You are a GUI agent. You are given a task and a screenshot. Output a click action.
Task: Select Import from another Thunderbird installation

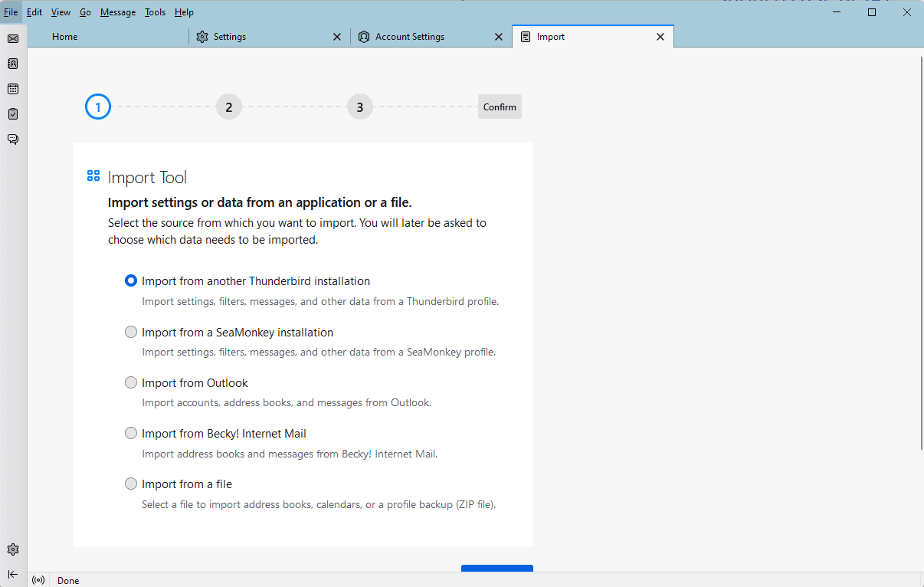[x=131, y=281]
